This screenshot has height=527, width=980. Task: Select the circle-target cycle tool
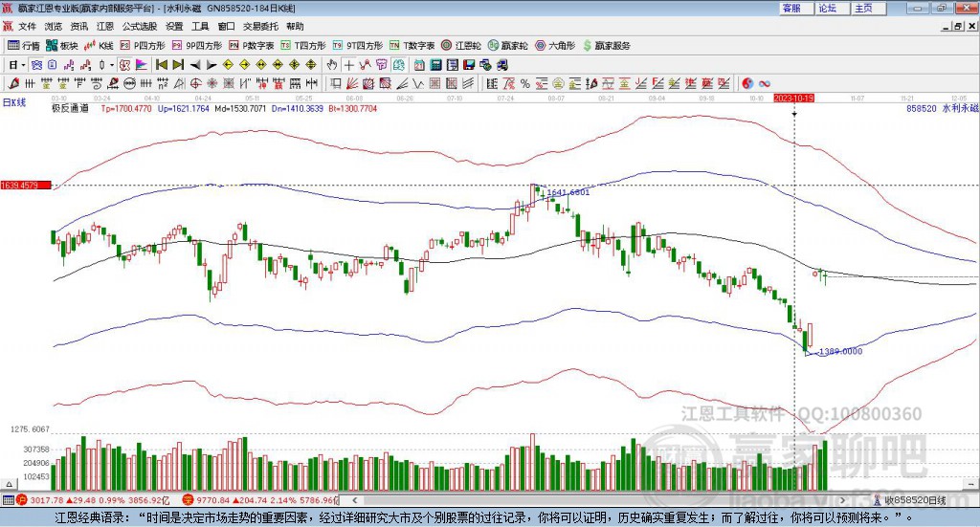coord(195,83)
